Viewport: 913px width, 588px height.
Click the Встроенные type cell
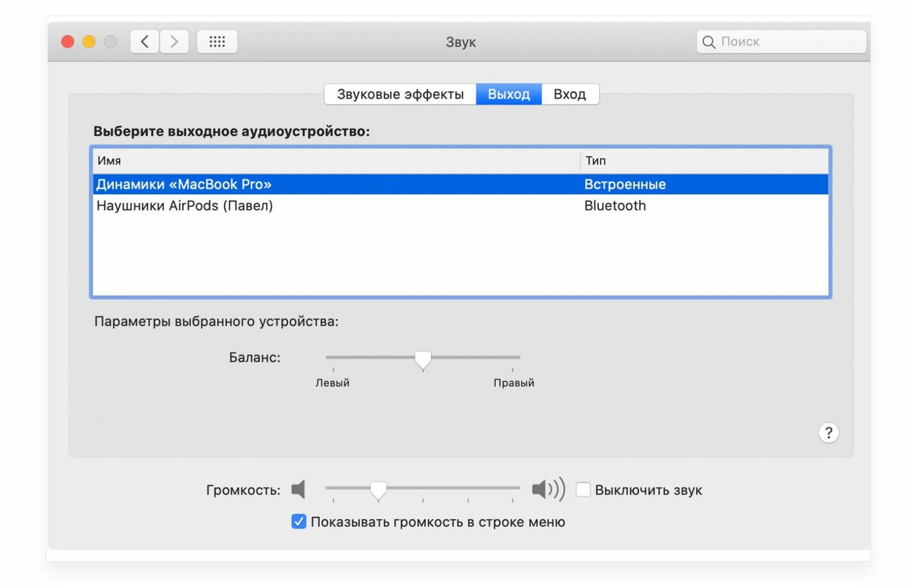tap(625, 184)
